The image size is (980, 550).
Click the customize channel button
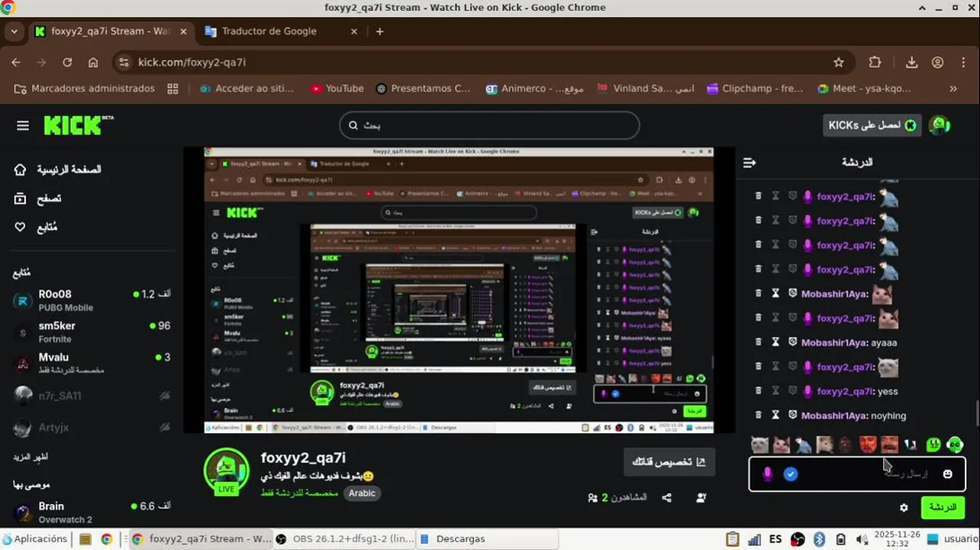point(669,462)
